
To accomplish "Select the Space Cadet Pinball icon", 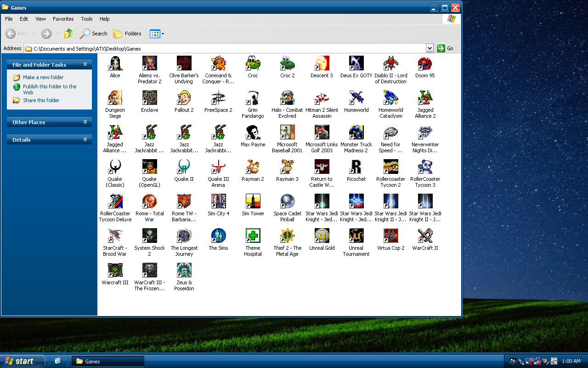I will point(288,201).
